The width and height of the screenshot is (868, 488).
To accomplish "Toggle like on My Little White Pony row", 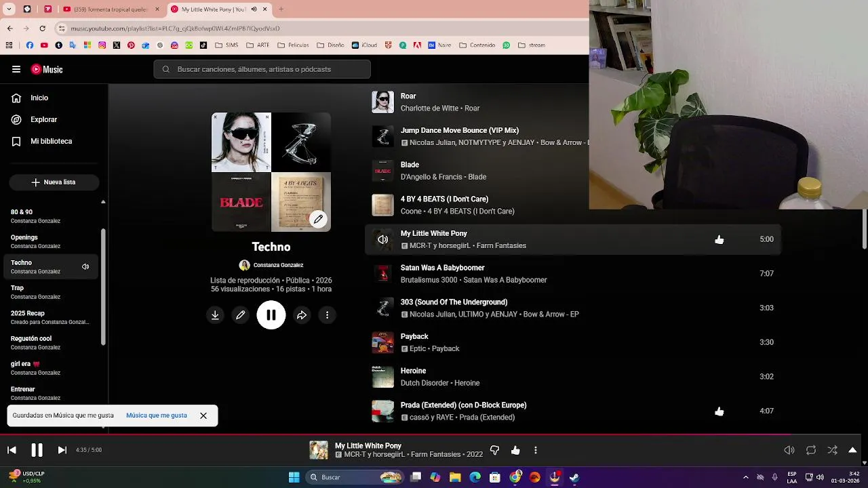I will (x=719, y=239).
